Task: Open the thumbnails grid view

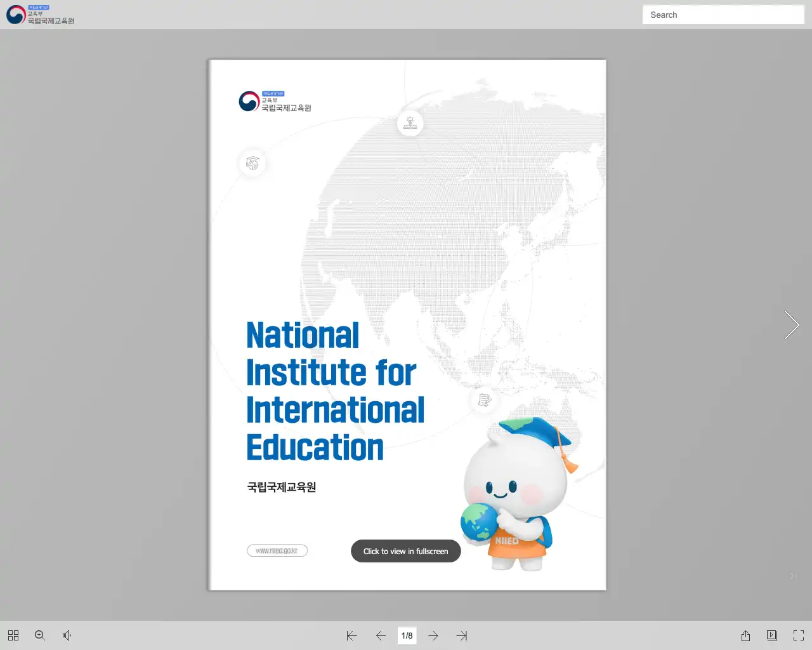Action: (13, 635)
